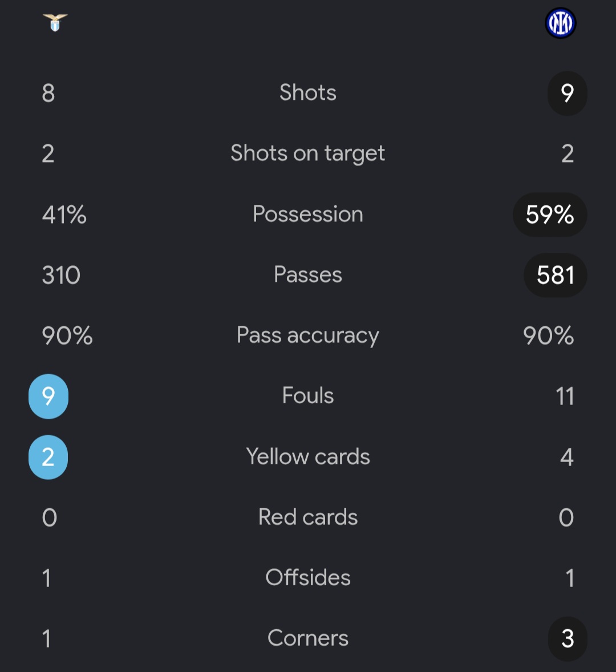Select the highlighted 9 shots badge
This screenshot has width=616, height=672.
click(567, 93)
